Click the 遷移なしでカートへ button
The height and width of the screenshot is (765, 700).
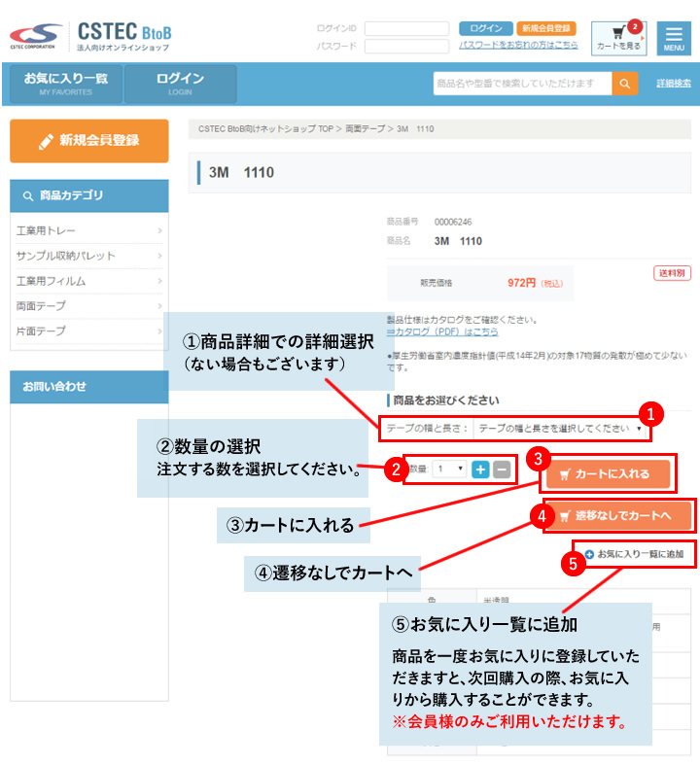[x=618, y=516]
